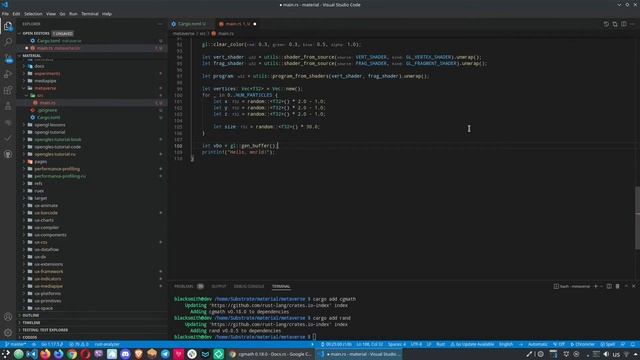Open the Run menu
Screen dimensions: 640x360
(73, 13)
